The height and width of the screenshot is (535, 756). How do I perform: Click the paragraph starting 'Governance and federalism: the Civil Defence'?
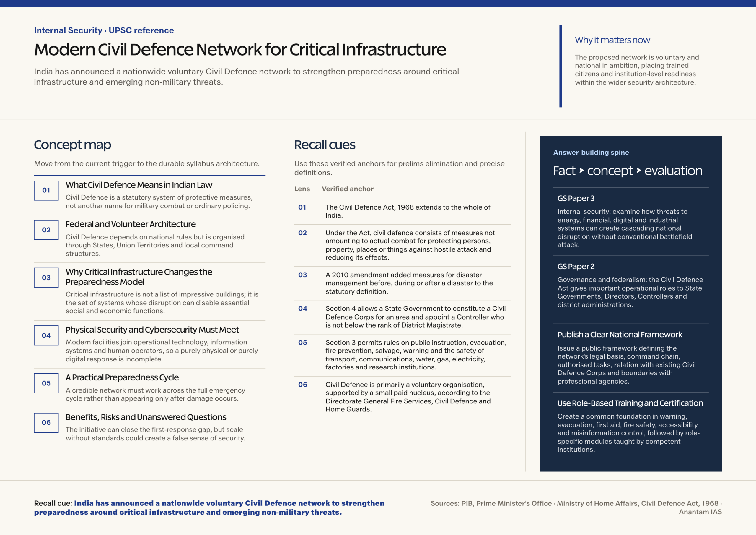point(630,292)
